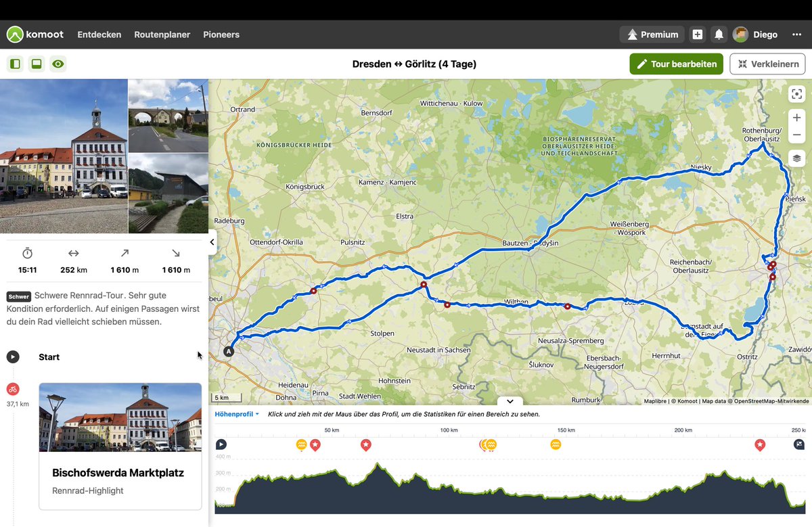The height and width of the screenshot is (527, 812).
Task: Open the lower-right building photo thumbnail
Action: click(x=168, y=193)
